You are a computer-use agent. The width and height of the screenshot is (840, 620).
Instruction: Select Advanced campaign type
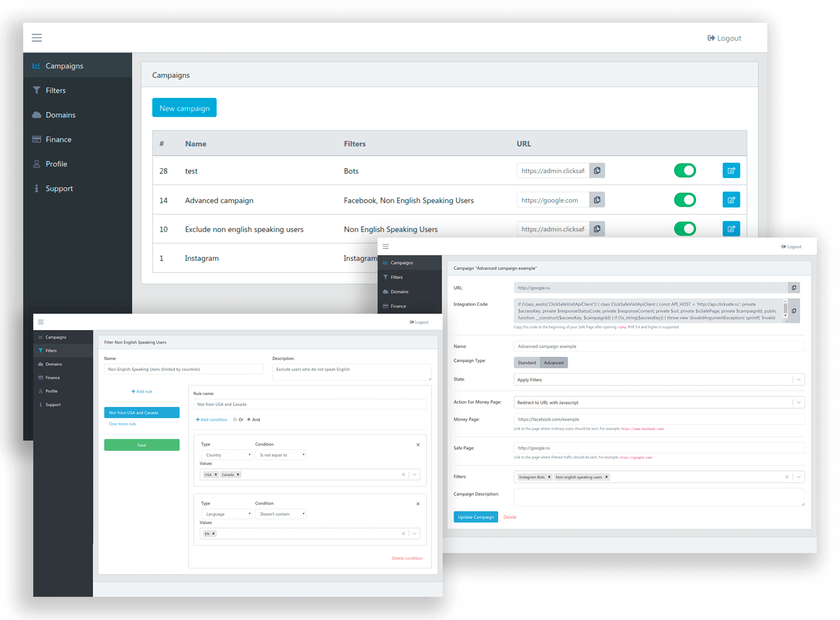pyautogui.click(x=553, y=363)
